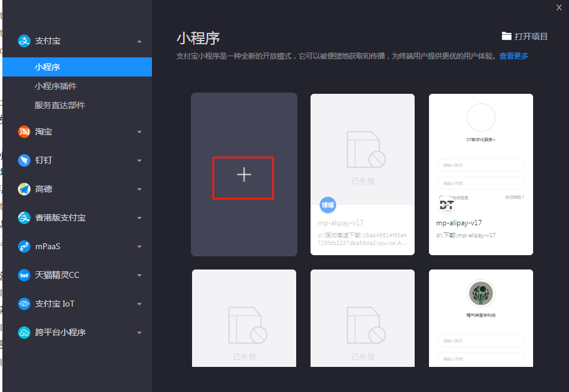Expand the mPaaS section arrow
Screen dimensions: 569x392
tap(139, 247)
